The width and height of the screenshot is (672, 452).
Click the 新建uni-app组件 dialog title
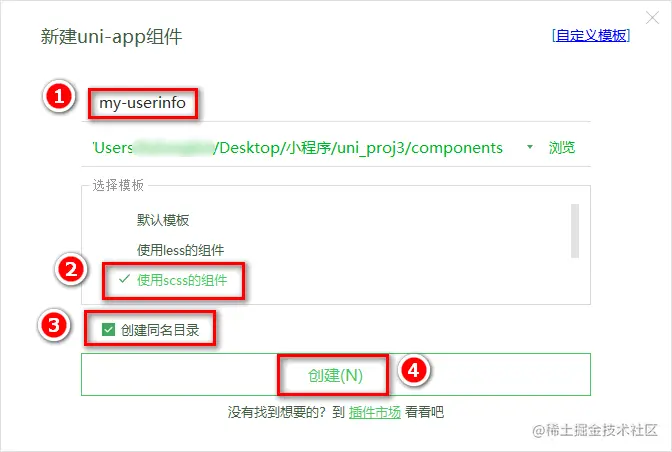pos(111,37)
